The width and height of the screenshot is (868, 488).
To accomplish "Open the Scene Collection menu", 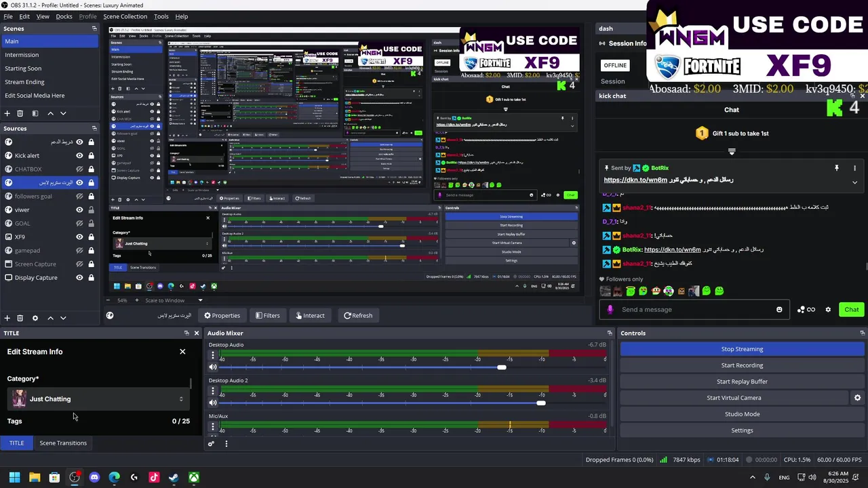I will [x=125, y=16].
